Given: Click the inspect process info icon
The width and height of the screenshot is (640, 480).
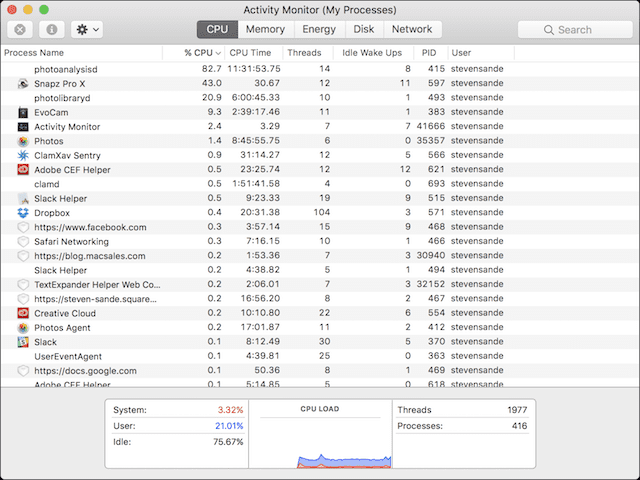Looking at the screenshot, I should (x=51, y=30).
